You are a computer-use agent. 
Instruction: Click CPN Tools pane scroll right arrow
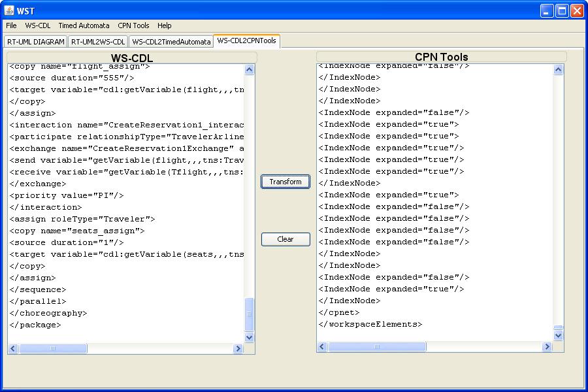(x=547, y=347)
